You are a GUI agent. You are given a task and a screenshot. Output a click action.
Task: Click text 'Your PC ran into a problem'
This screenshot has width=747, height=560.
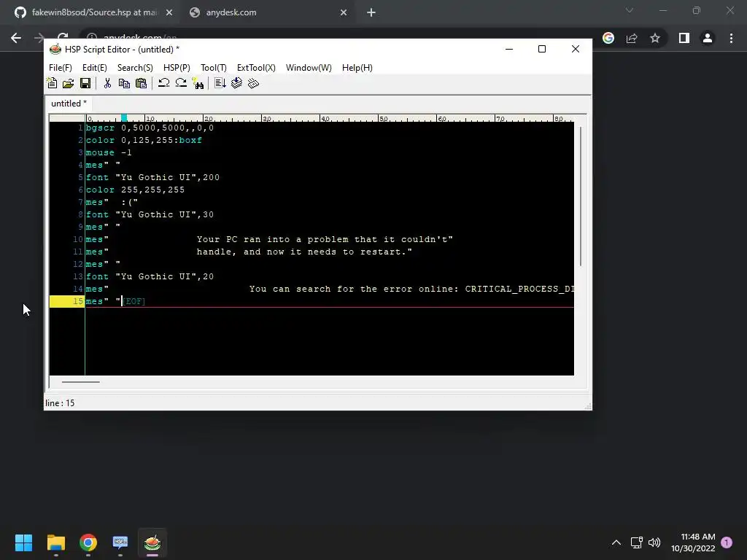pyautogui.click(x=273, y=239)
